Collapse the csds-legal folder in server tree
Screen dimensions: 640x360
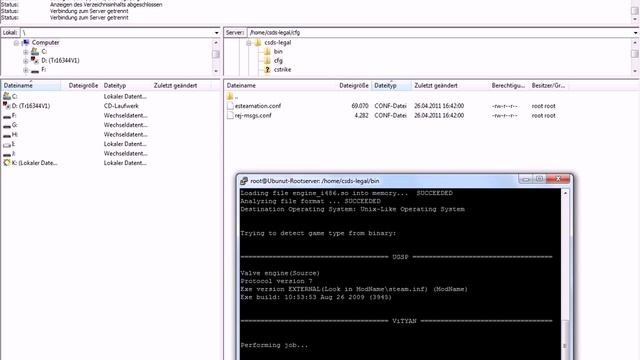point(249,43)
